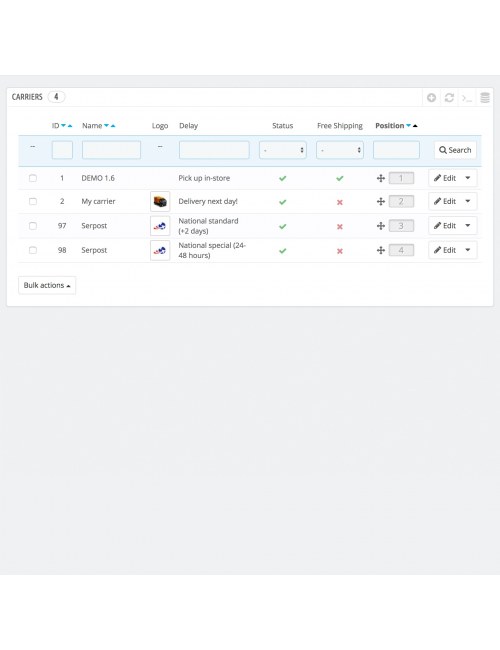Click the position field of Serpost ID 98
The image size is (500, 650).
click(x=401, y=250)
